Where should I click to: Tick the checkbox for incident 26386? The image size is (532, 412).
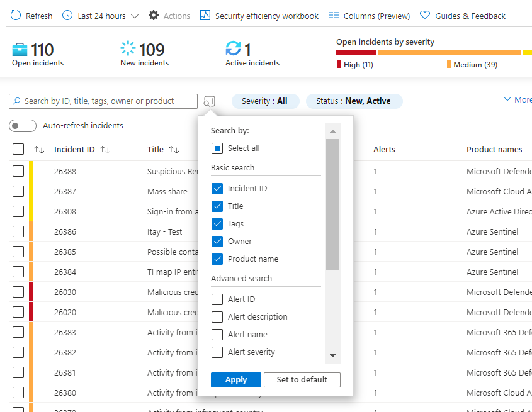point(18,231)
